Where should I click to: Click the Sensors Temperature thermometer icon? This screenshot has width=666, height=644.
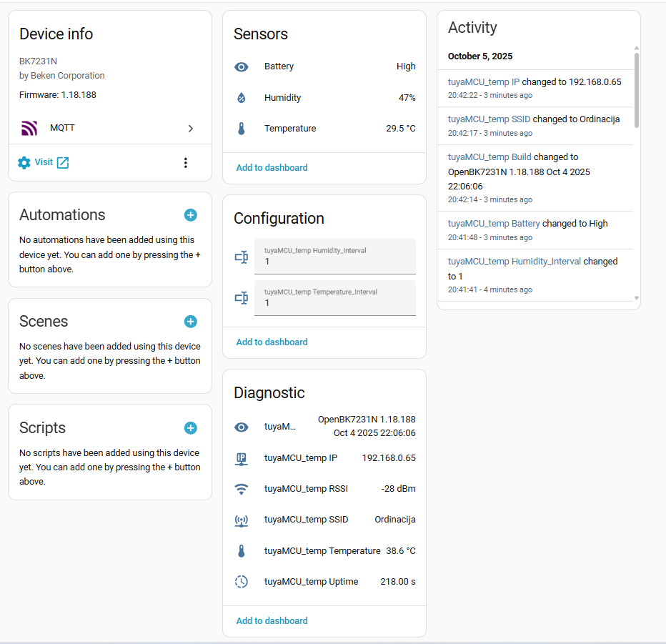(242, 129)
